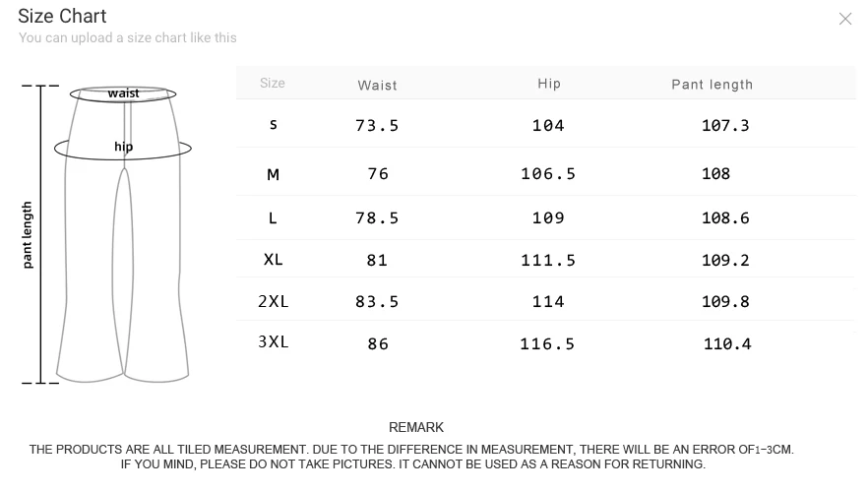Click the REMARK heading
This screenshot has height=492, width=868.
click(416, 427)
